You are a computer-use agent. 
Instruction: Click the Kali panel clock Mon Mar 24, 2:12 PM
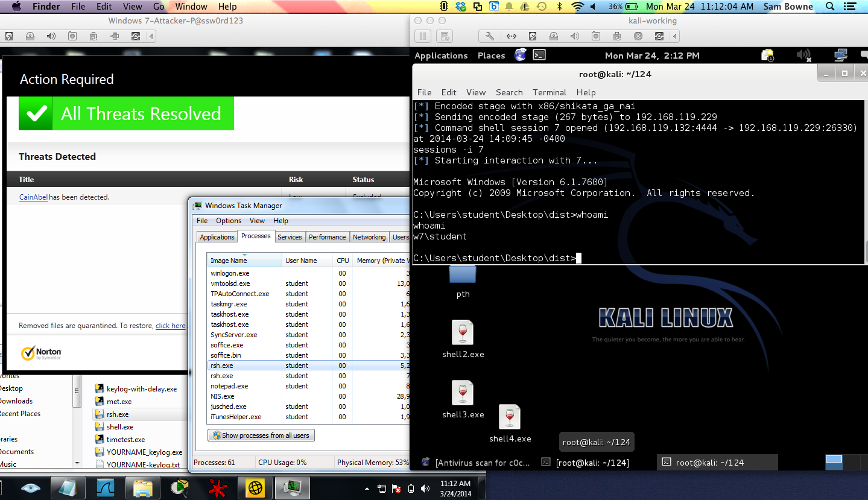point(652,55)
